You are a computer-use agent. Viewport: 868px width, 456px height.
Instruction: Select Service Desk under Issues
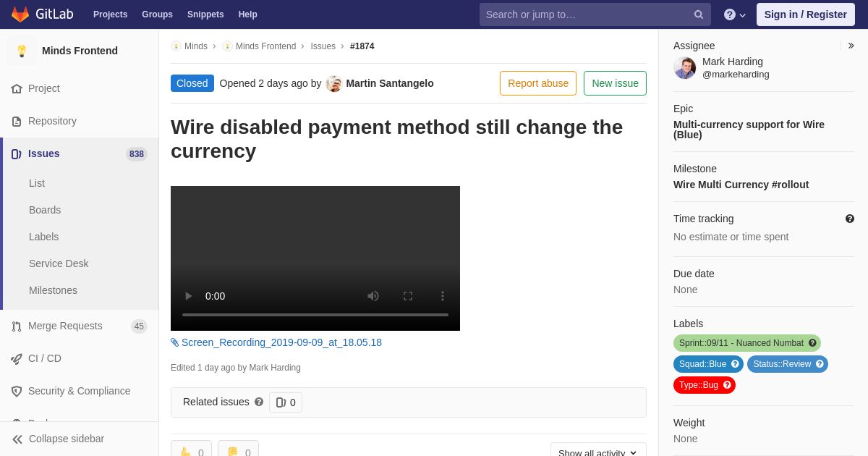tap(59, 263)
